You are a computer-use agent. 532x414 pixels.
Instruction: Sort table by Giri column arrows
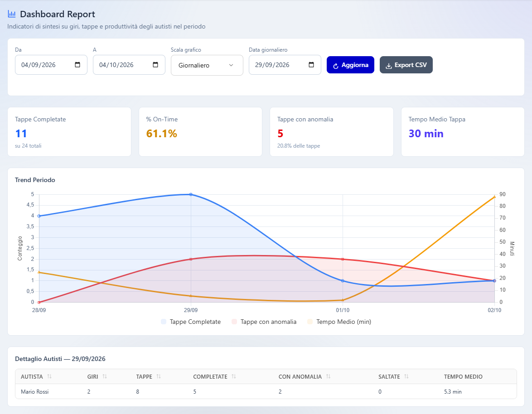(105, 376)
